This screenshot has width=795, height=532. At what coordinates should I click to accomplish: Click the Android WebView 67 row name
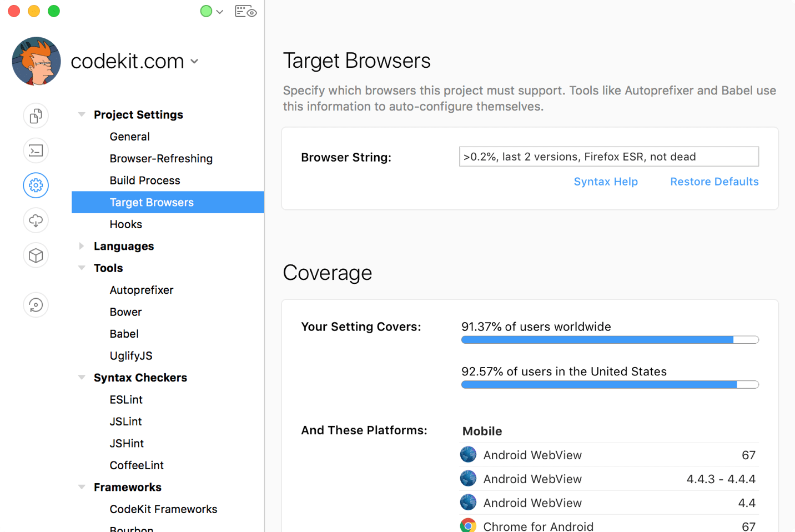(x=532, y=455)
